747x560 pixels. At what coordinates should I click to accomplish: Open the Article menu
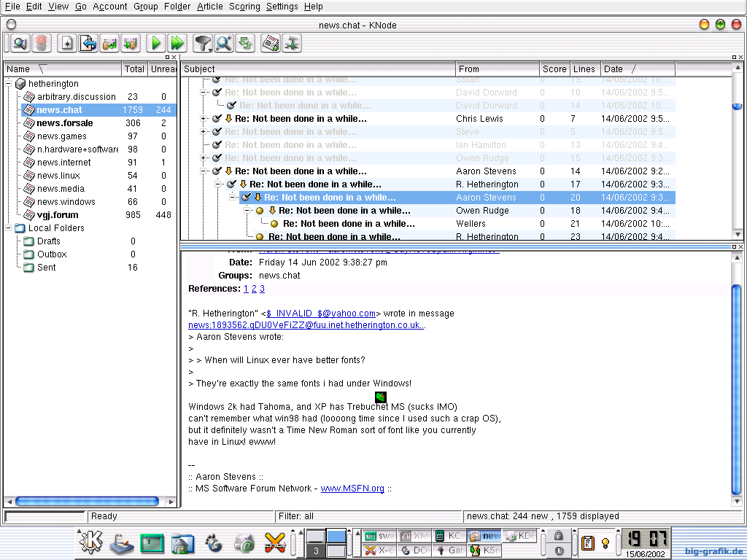click(x=210, y=7)
